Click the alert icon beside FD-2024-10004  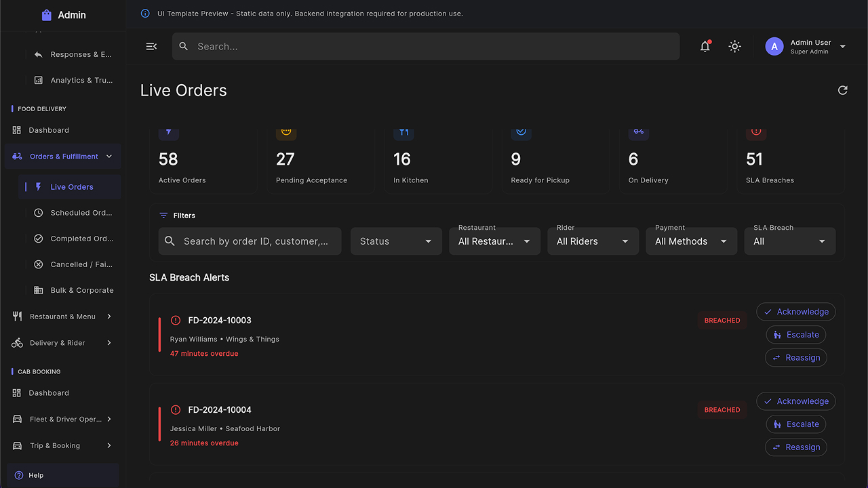[176, 409]
